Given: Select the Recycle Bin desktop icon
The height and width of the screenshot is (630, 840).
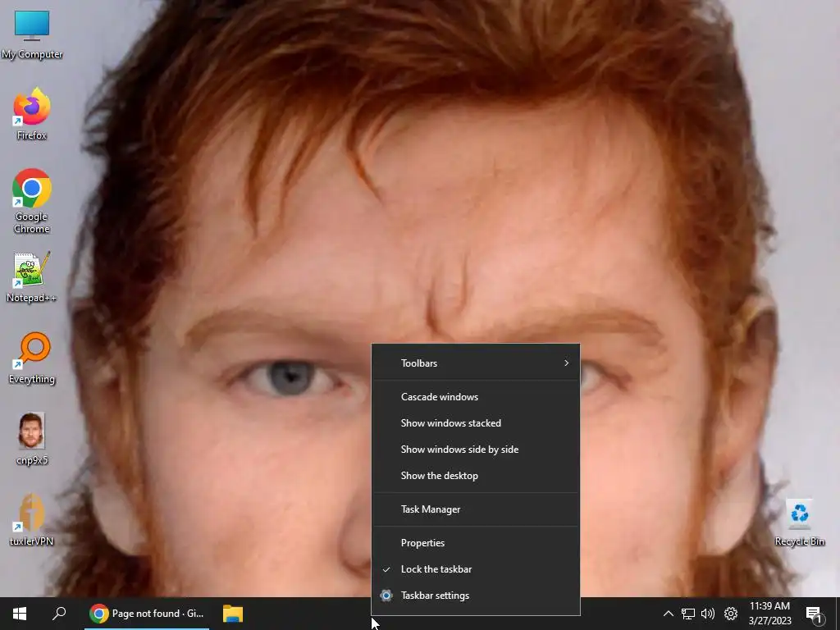Looking at the screenshot, I should pos(799,523).
